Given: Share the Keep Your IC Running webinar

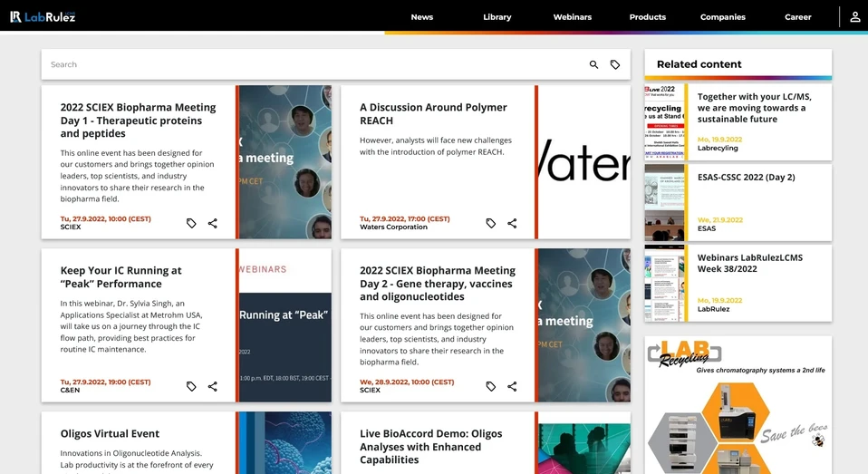Looking at the screenshot, I should click(213, 386).
